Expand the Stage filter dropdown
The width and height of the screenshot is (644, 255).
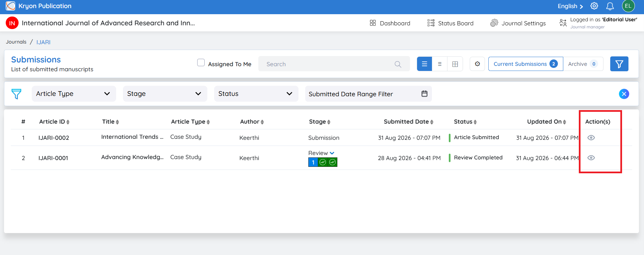[165, 94]
